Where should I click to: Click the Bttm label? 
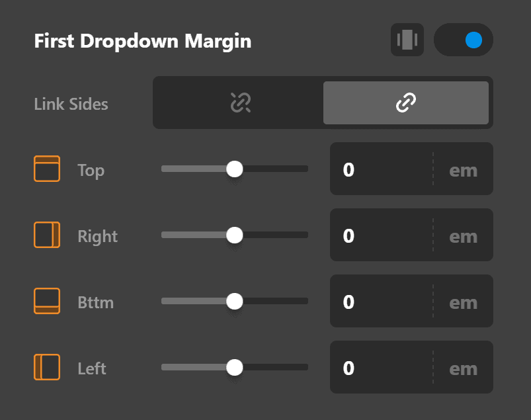96,302
